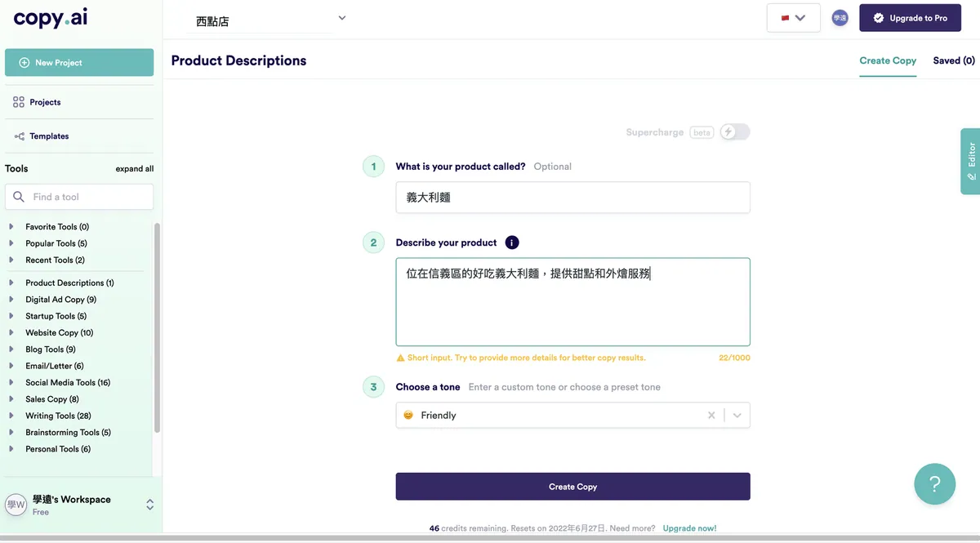Click the product name input field
Viewport: 980px width, 543px height.
point(572,198)
